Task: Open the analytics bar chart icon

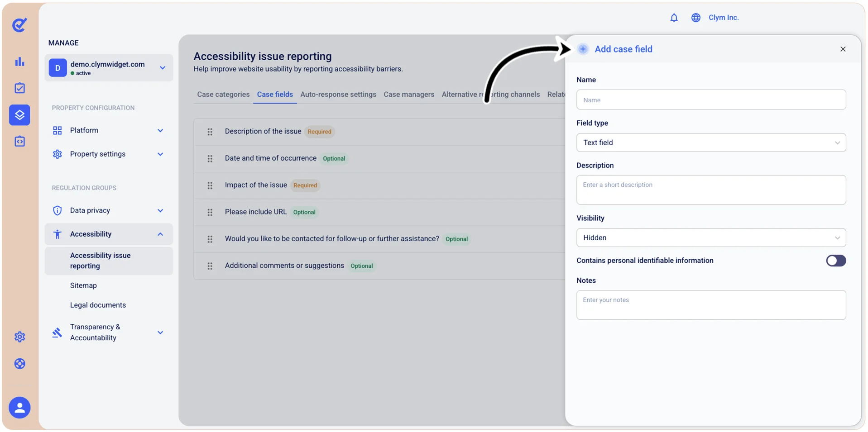Action: 19,62
